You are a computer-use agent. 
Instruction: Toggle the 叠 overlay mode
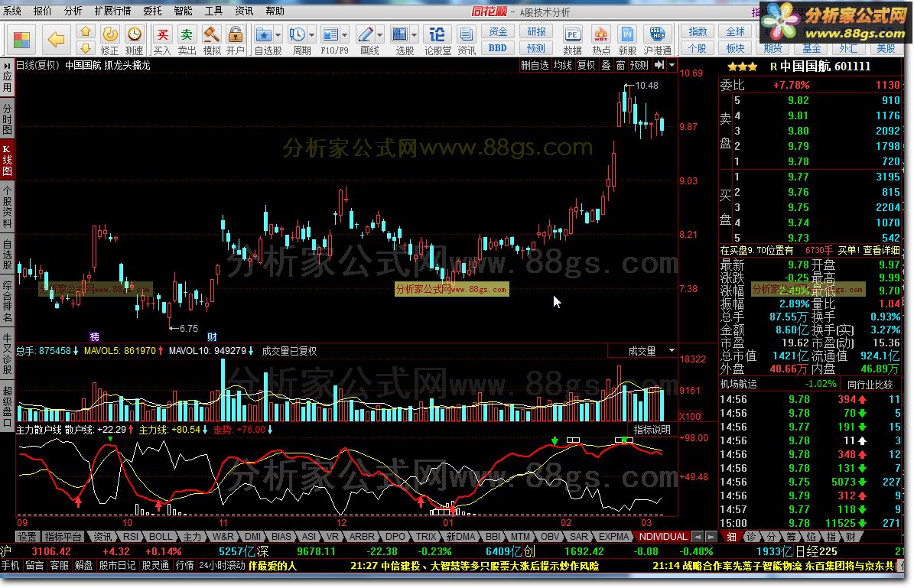click(x=607, y=65)
